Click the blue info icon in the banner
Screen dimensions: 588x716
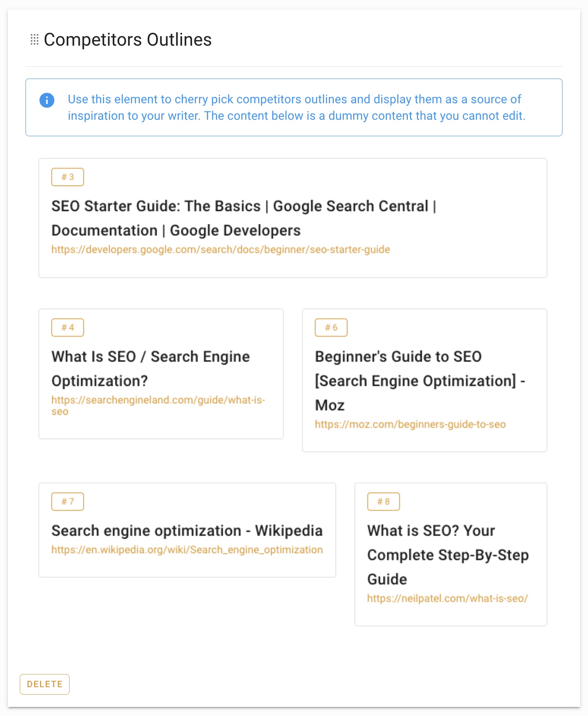pos(47,100)
